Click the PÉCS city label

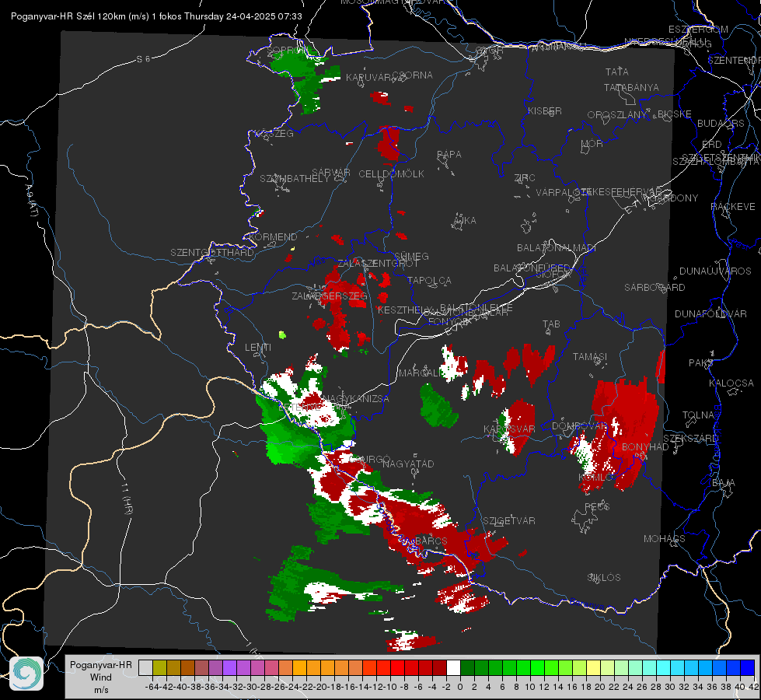point(597,506)
